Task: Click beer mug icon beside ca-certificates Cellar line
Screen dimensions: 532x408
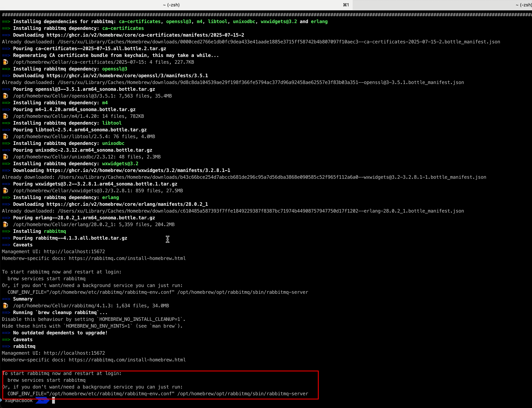Action: click(x=5, y=62)
